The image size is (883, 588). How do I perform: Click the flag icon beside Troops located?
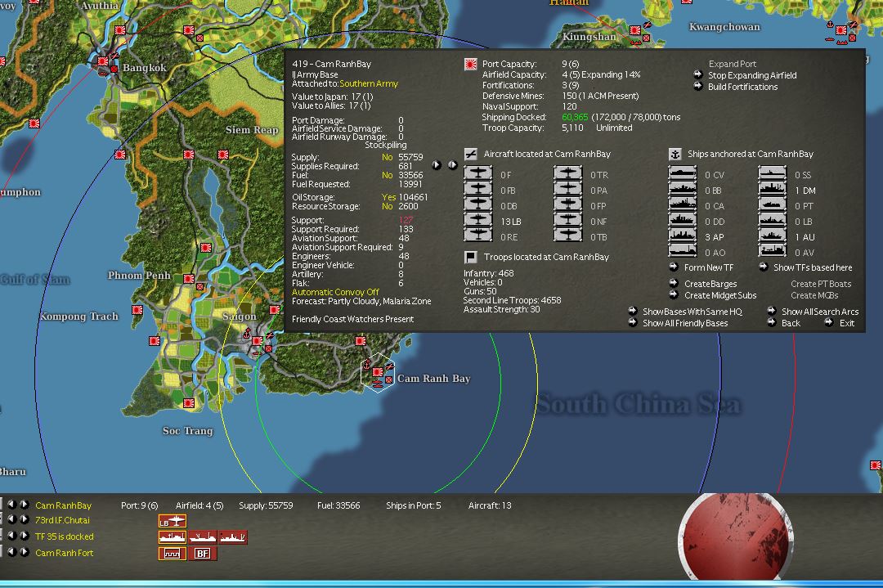471,257
